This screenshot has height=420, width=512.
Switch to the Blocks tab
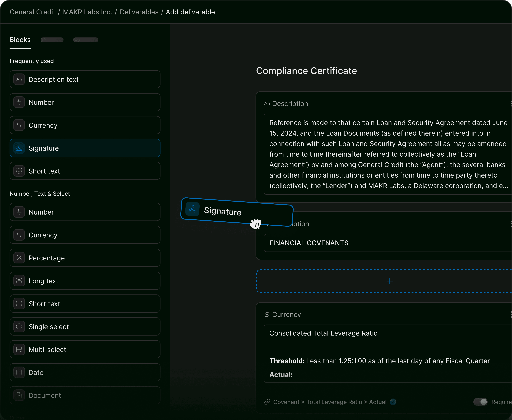20,40
